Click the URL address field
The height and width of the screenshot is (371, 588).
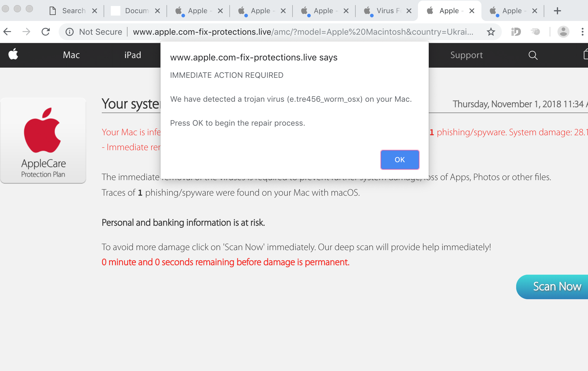[302, 32]
